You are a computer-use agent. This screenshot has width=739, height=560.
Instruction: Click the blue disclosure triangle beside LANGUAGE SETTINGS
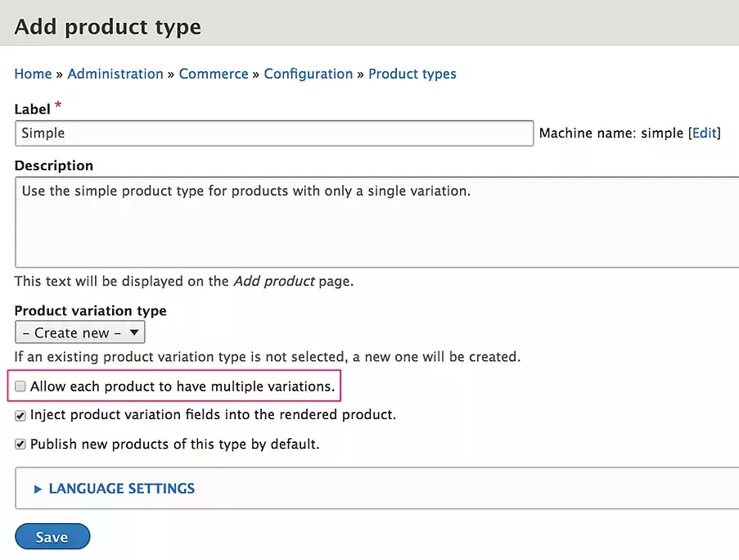pyautogui.click(x=38, y=488)
